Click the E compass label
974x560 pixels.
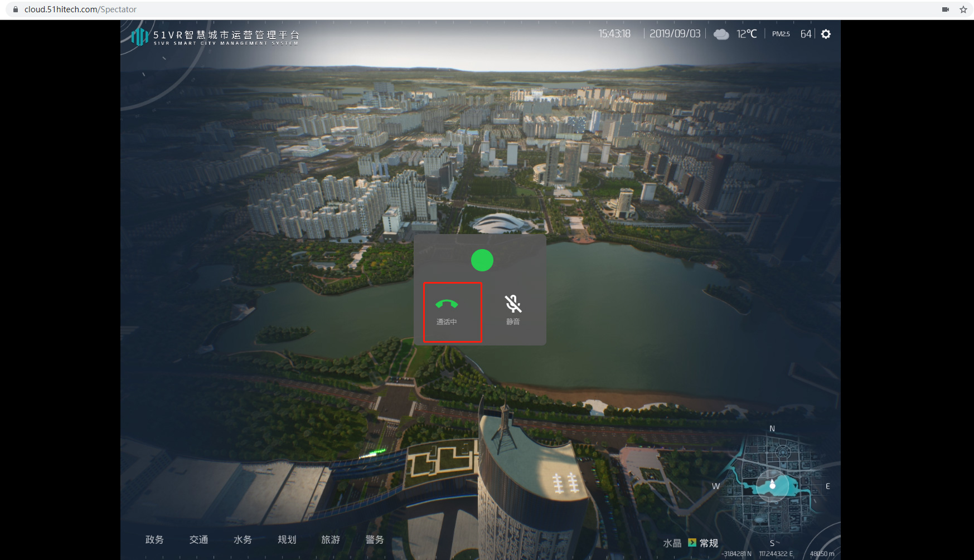(828, 486)
